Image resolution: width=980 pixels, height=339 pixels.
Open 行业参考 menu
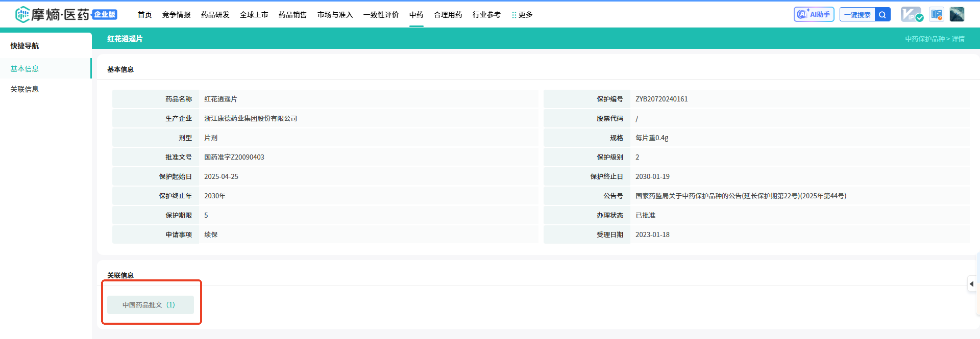click(487, 15)
